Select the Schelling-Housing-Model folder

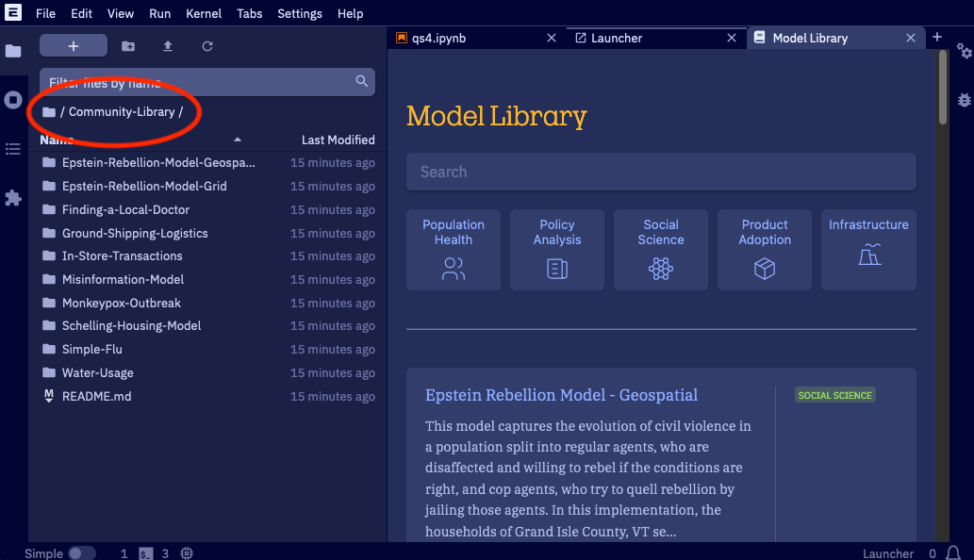tap(208, 325)
